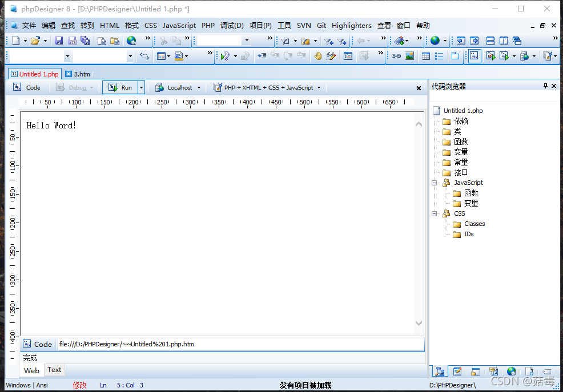Click the globe icon at bottom of right panel
Screen dimensions: 563x392
tap(511, 371)
